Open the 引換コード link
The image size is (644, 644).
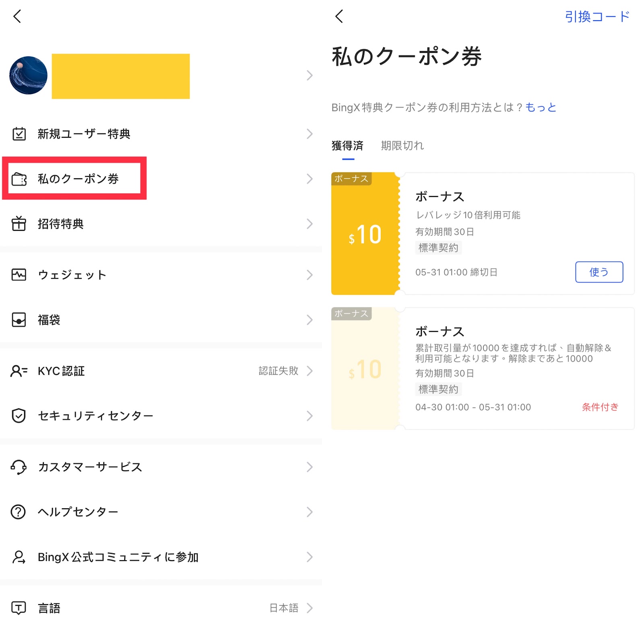597,17
